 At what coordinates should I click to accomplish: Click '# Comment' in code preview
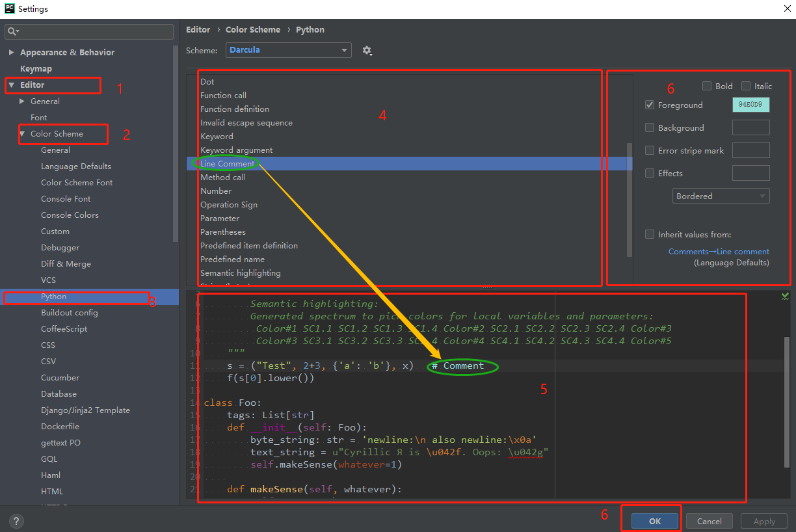click(x=458, y=366)
